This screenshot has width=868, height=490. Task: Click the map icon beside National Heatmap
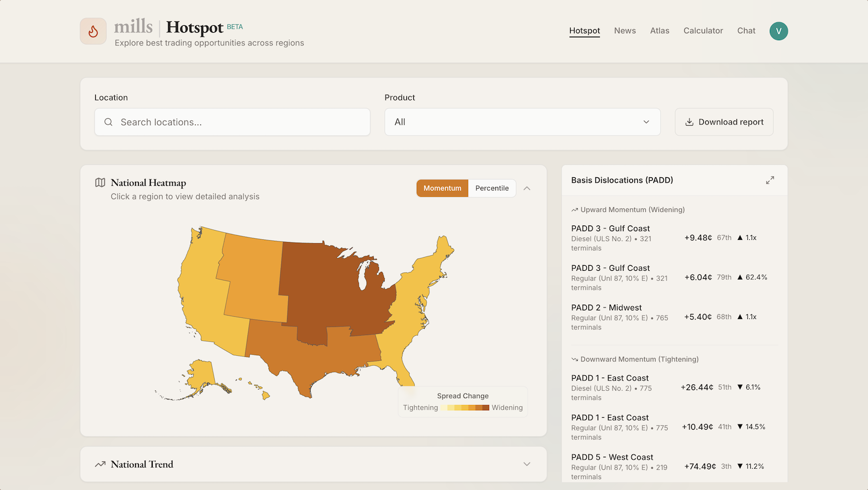coord(99,182)
